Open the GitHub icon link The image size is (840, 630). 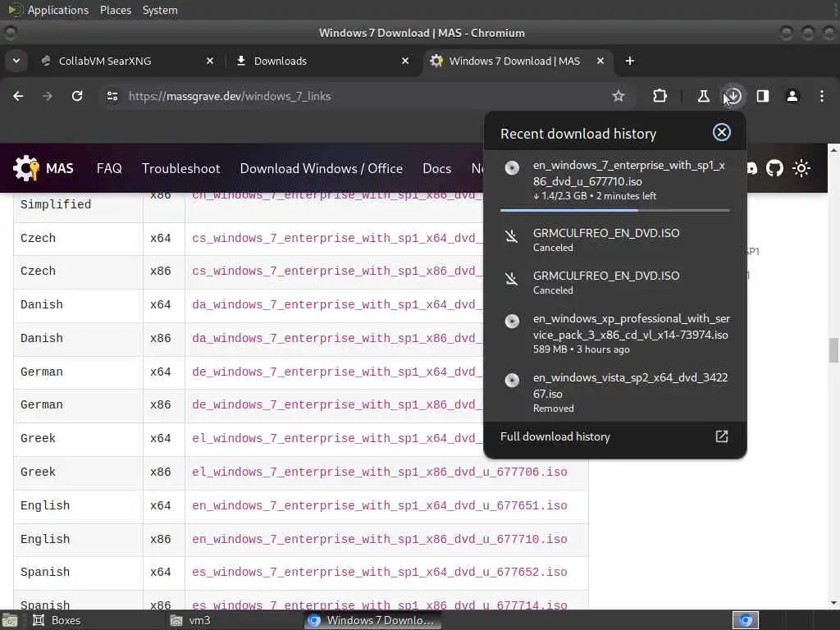pyautogui.click(x=774, y=168)
